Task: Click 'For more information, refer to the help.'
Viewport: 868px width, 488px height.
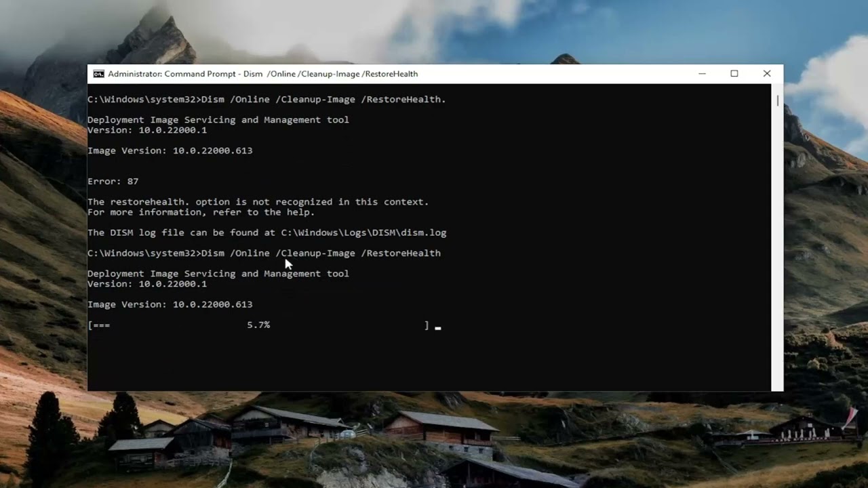Action: click(x=201, y=212)
